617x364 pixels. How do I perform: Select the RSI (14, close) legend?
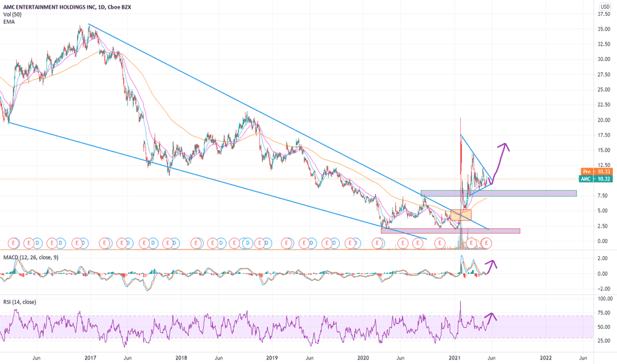(x=20, y=302)
